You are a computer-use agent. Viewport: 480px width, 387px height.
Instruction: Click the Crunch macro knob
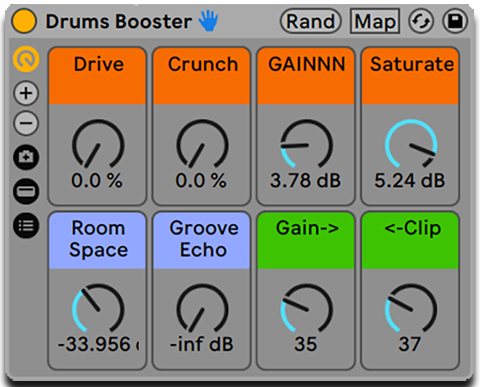tap(202, 144)
